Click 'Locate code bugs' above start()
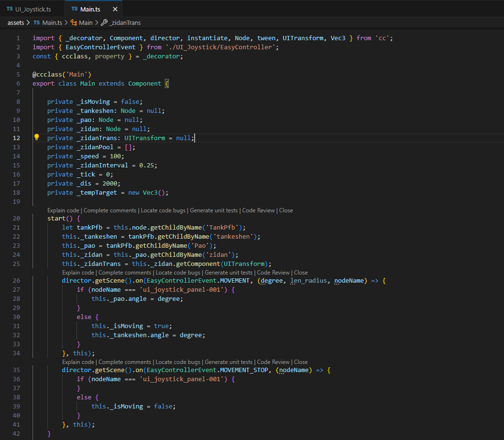The image size is (504, 440). click(163, 210)
